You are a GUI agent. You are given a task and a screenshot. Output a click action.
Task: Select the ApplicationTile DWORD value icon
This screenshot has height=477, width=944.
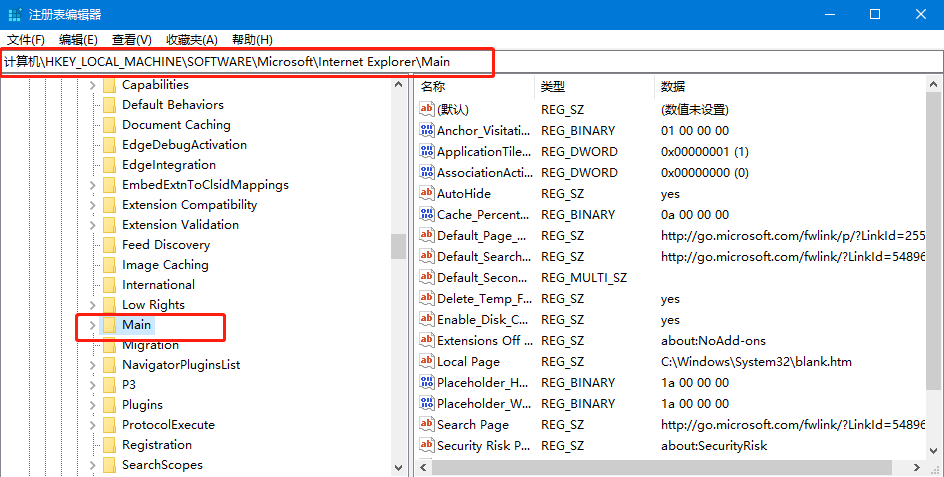click(x=427, y=152)
